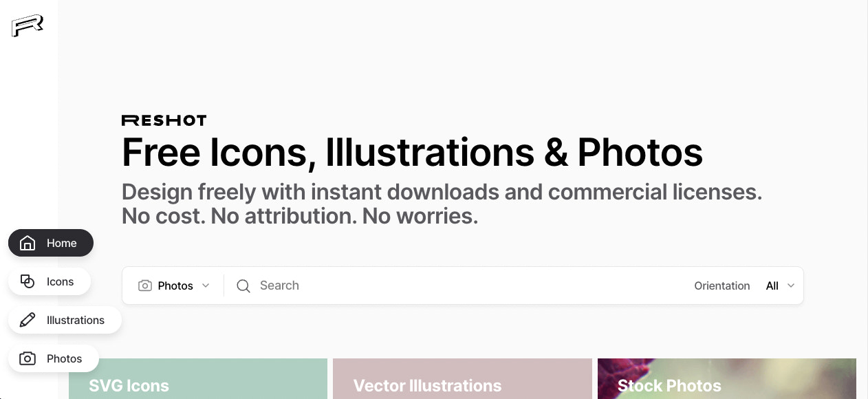Click the Reshot wordmark above the headline

tap(164, 120)
